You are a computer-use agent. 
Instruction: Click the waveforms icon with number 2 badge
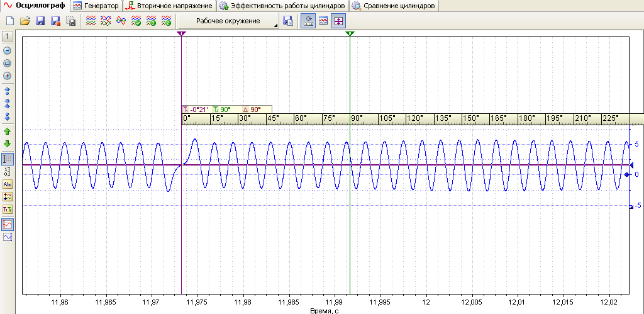coord(166,21)
